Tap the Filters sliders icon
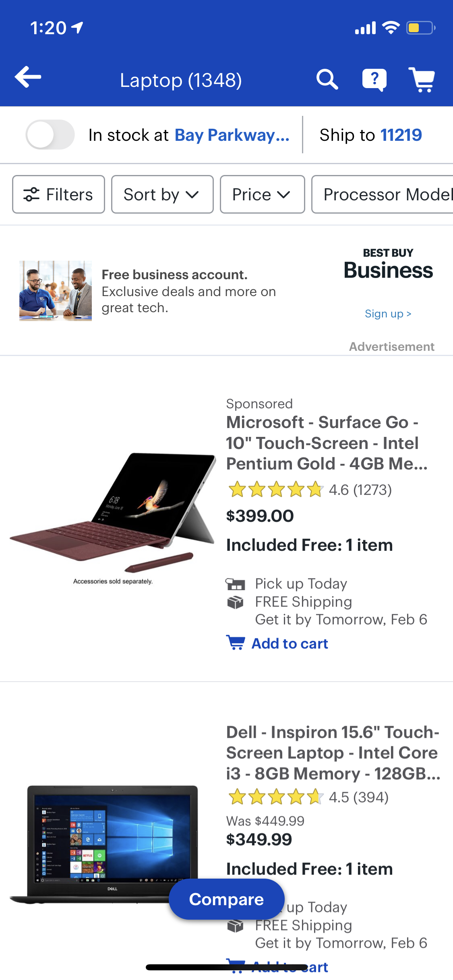This screenshot has height=980, width=453. (x=31, y=194)
